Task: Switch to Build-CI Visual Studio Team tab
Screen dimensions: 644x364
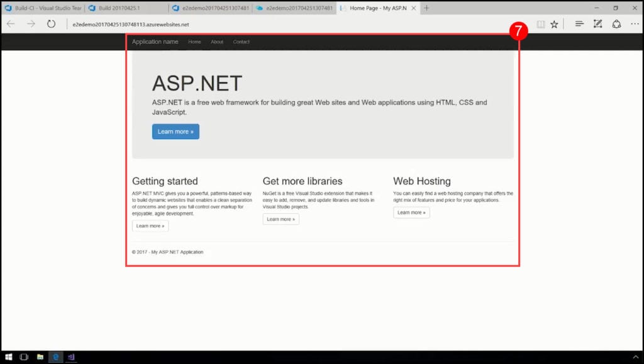Action: tap(43, 8)
